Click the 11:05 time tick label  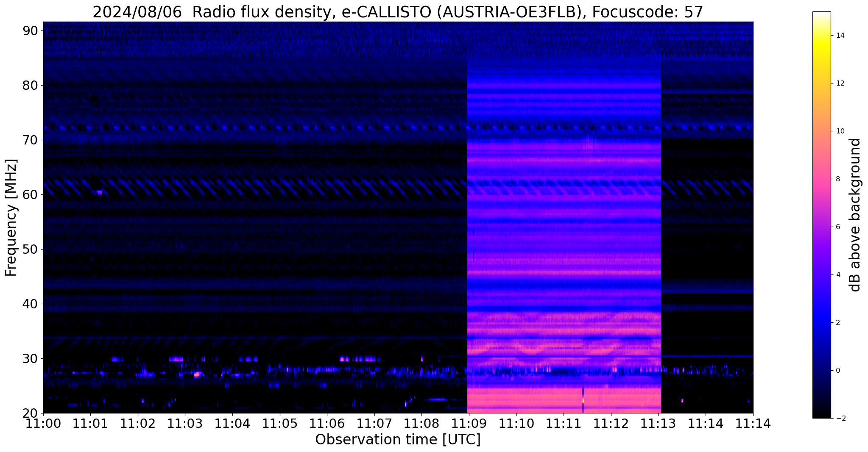279,424
